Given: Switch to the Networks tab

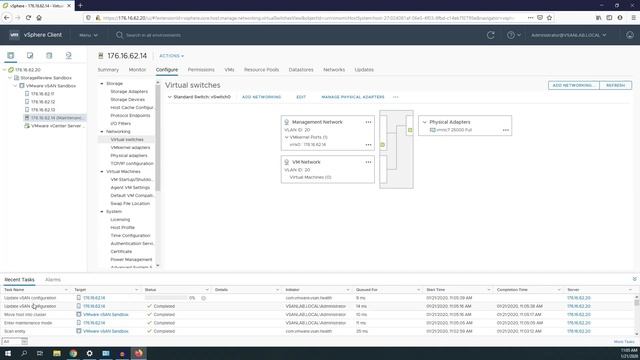Looking at the screenshot, I should pyautogui.click(x=334, y=70).
